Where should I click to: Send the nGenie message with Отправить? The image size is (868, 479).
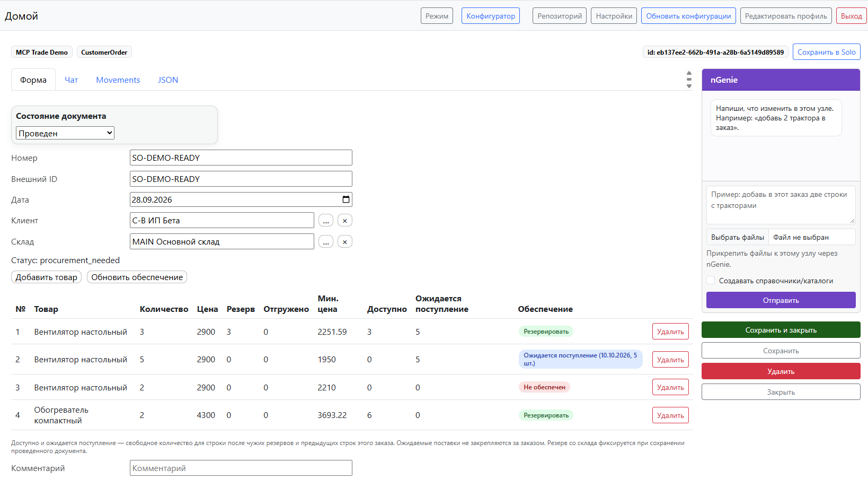click(x=781, y=300)
